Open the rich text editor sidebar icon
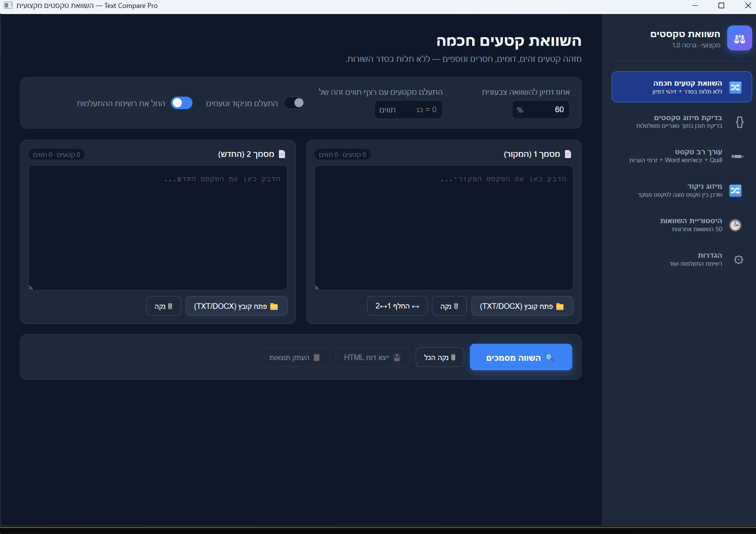 (x=737, y=156)
